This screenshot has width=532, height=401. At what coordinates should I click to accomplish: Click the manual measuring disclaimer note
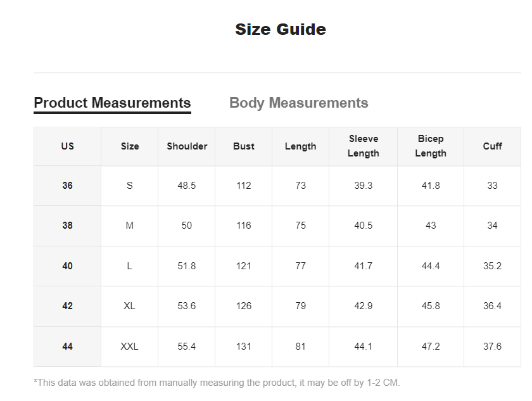(x=217, y=383)
